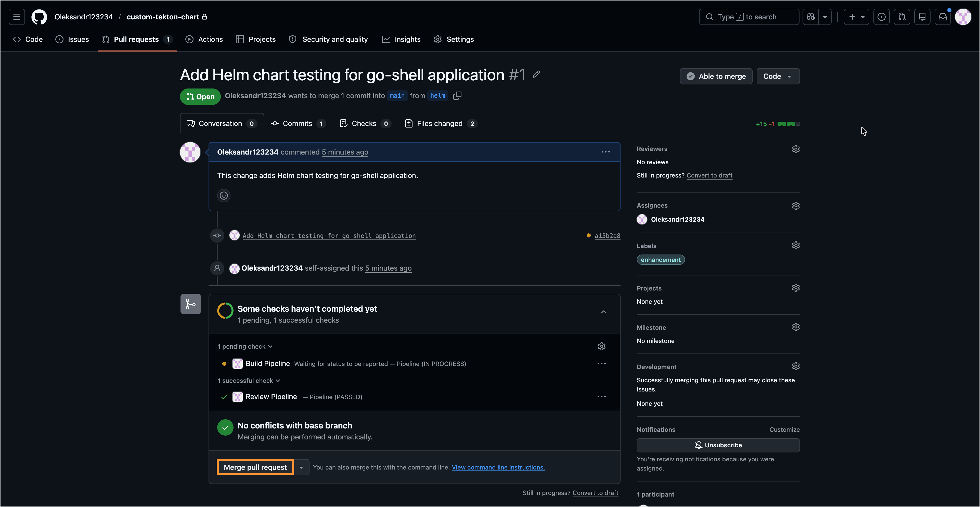The width and height of the screenshot is (980, 507).
Task: Open the Pull requests shortcut icon in header
Action: [902, 17]
